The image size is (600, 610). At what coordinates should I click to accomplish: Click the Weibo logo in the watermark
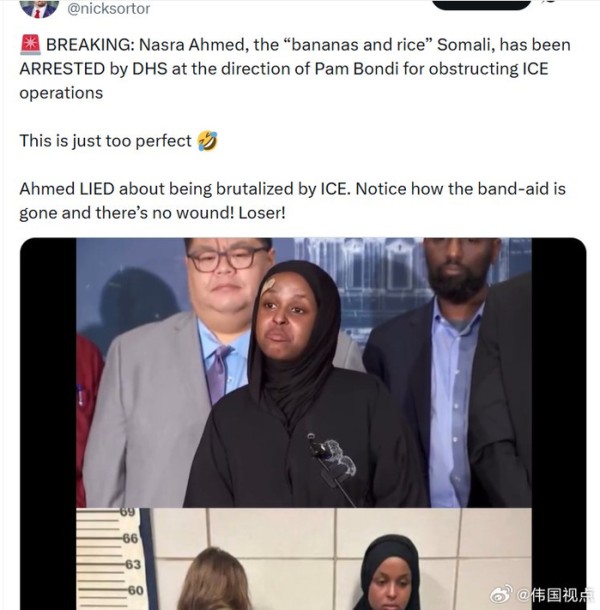point(501,594)
